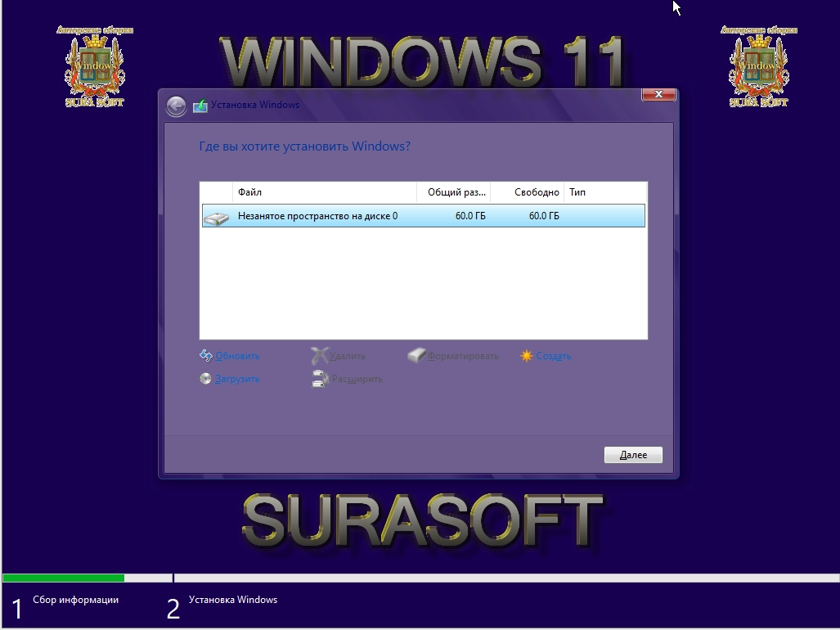Sort by Общий раз... column header
840x630 pixels.
pos(454,192)
